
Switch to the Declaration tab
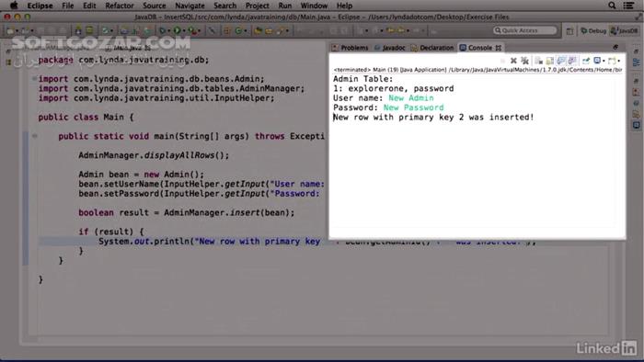pos(432,48)
